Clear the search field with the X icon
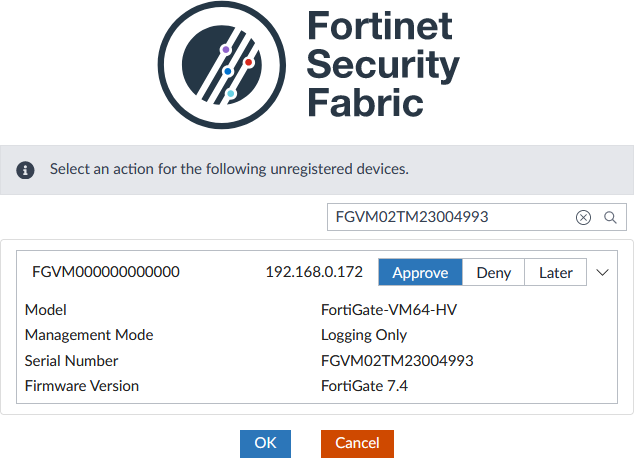Image resolution: width=634 pixels, height=458 pixels. [x=583, y=217]
